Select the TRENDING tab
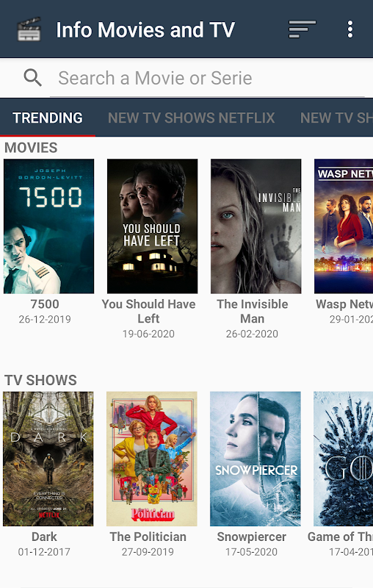This screenshot has height=588, width=373. coord(48,118)
